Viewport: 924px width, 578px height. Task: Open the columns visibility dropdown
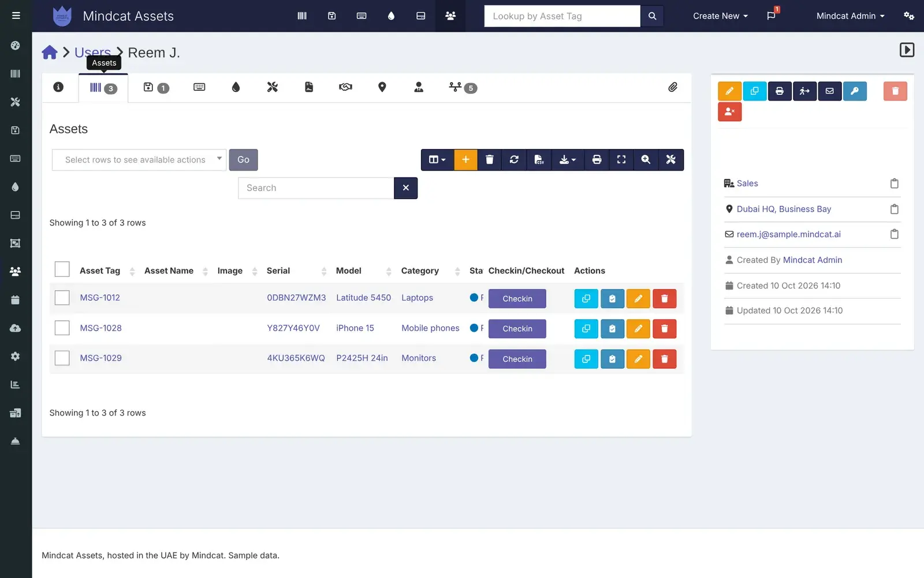(437, 160)
